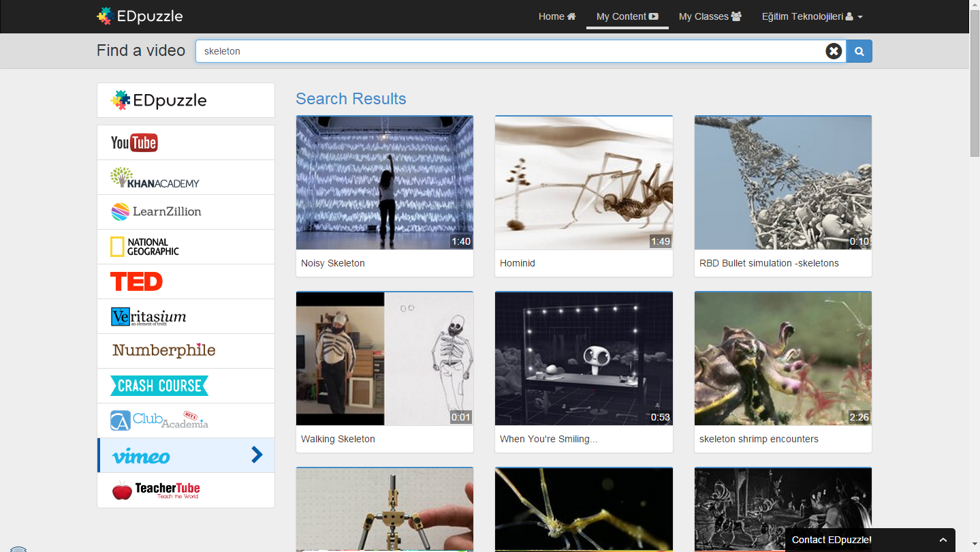This screenshot has width=980, height=552.
Task: Select TeacherTube source
Action: (186, 490)
